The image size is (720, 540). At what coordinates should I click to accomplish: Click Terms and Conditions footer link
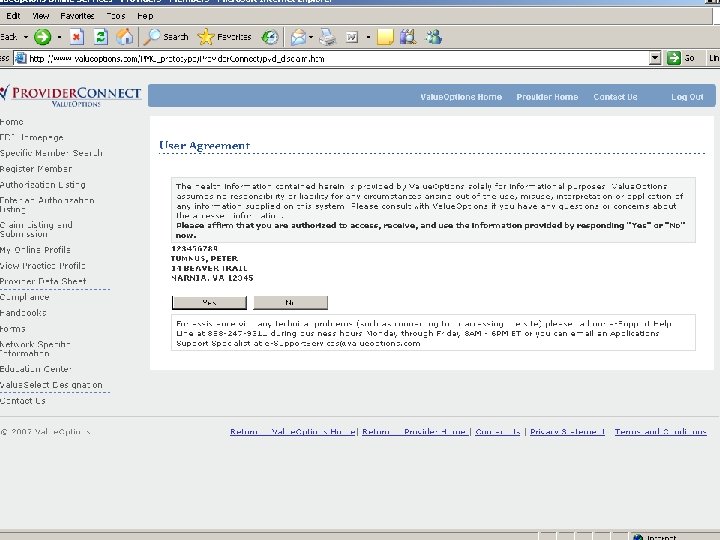[661, 432]
